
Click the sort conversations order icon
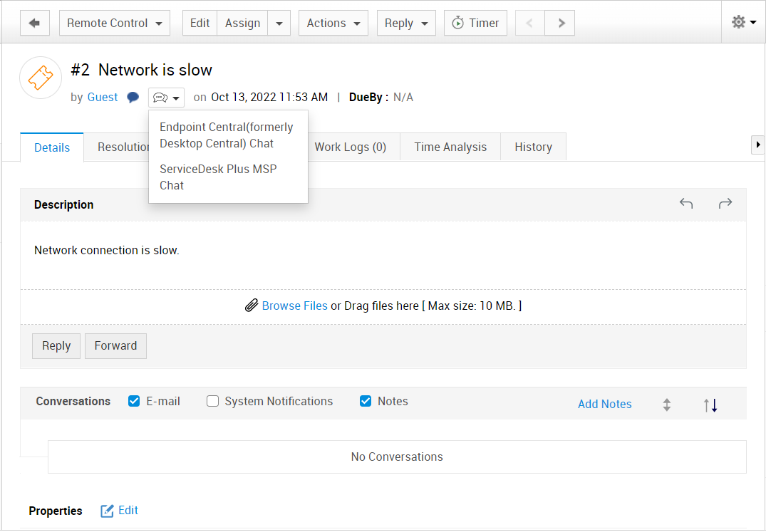click(x=710, y=405)
